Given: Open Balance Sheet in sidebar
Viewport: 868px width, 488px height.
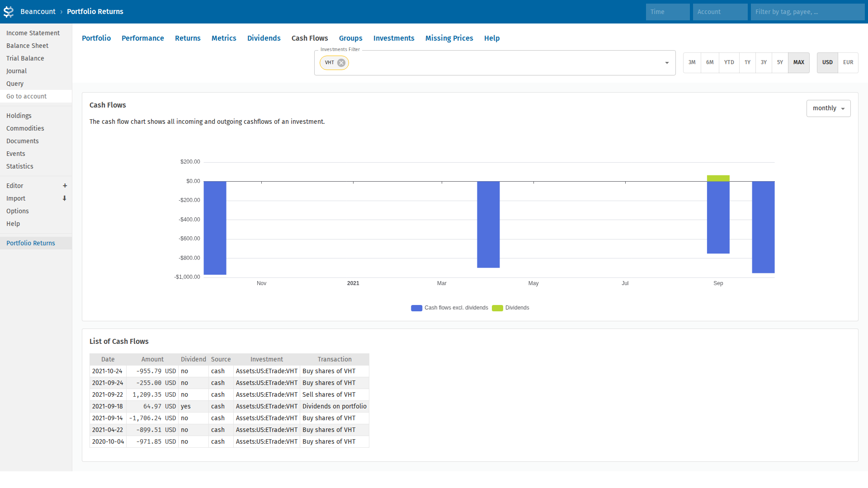Looking at the screenshot, I should (27, 46).
